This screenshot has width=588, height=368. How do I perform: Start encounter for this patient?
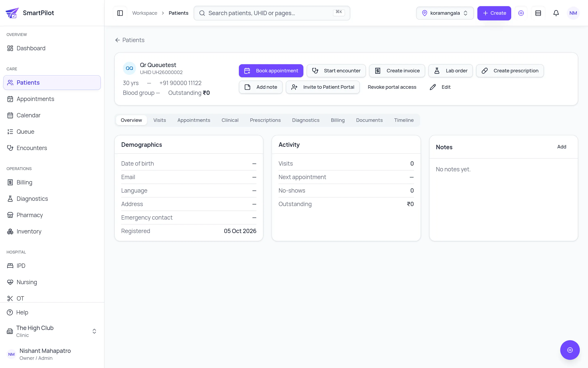click(x=336, y=71)
